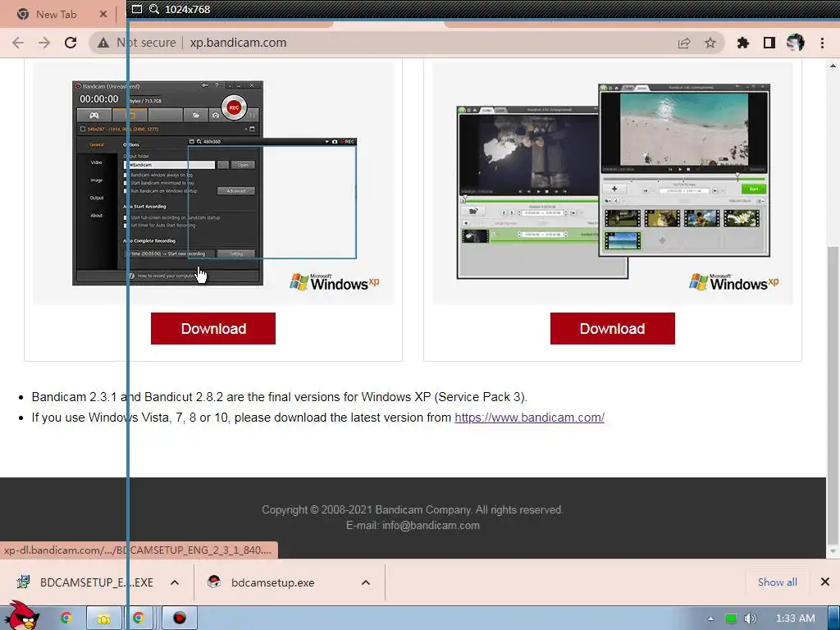This screenshot has height=630, width=840.
Task: Toggle the browser side panel
Action: (769, 43)
